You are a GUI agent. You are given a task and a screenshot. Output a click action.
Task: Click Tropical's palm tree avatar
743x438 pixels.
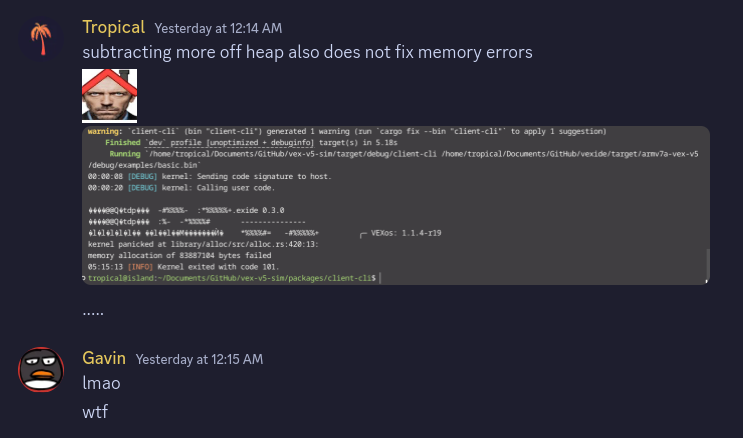pyautogui.click(x=41, y=38)
